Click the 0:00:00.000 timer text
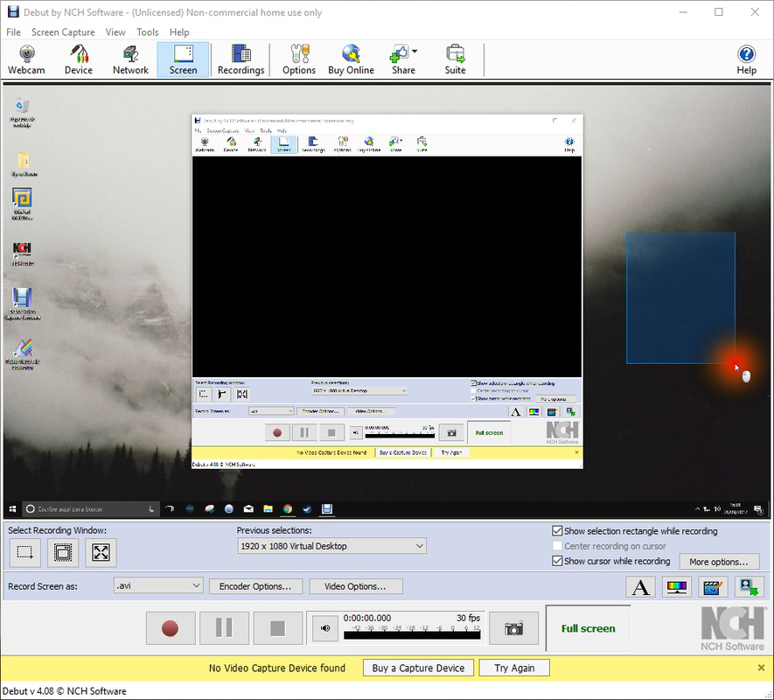Image resolution: width=774 pixels, height=700 pixels. pos(367,618)
